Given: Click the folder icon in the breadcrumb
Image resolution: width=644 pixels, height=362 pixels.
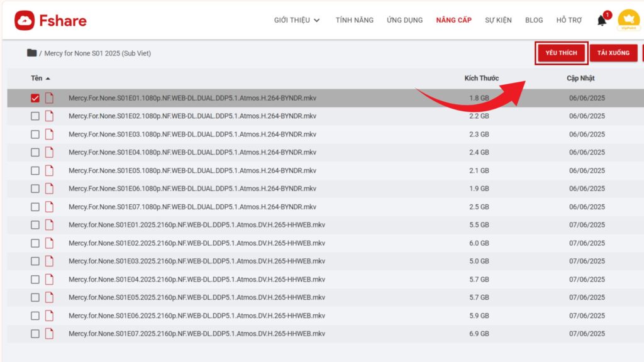Looking at the screenshot, I should coord(31,53).
